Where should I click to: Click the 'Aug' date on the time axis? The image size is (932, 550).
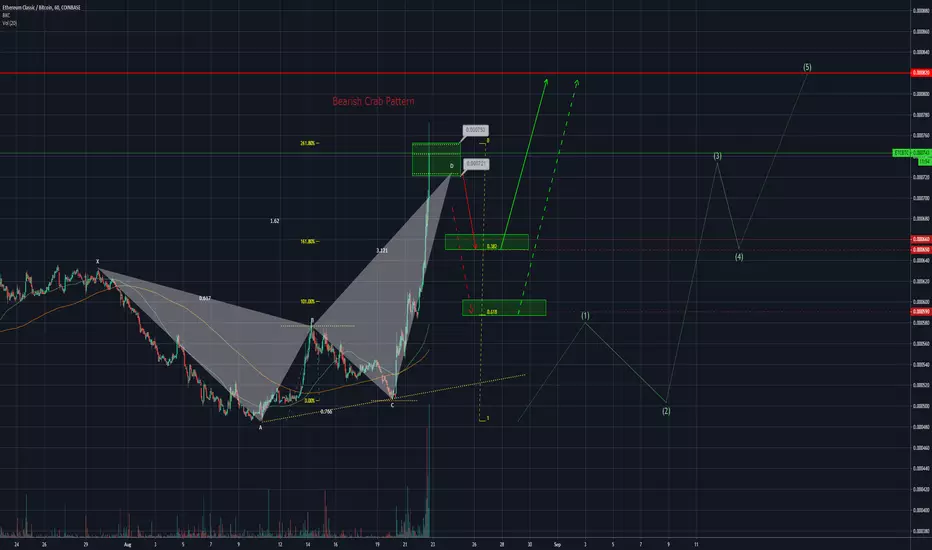click(127, 544)
